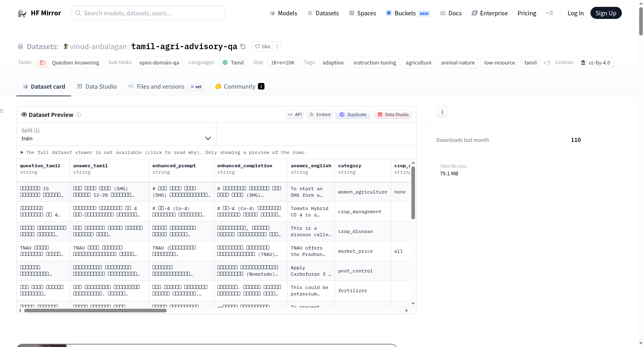Open the cc-by-4.0 license tag
The width and height of the screenshot is (644, 347).
[x=596, y=62]
